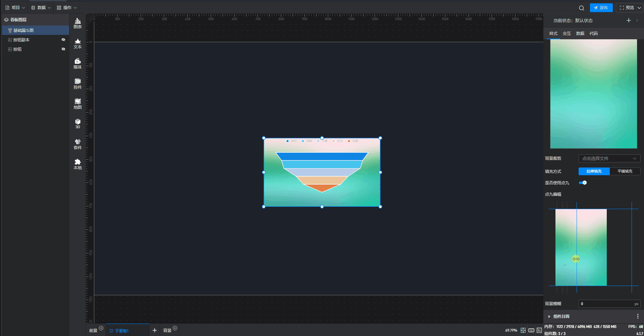Expand the 组件封面 section
Image resolution: width=644 pixels, height=336 pixels.
tap(561, 316)
